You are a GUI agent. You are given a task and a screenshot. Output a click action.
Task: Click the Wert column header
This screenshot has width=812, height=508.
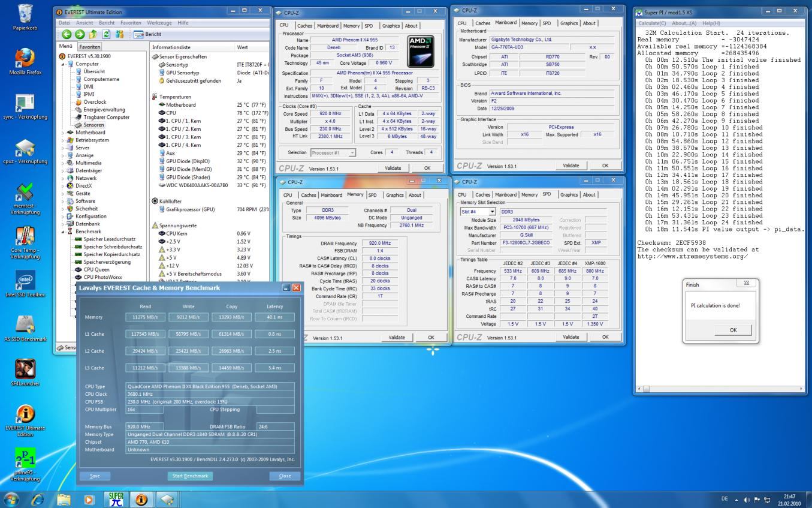[x=252, y=47]
